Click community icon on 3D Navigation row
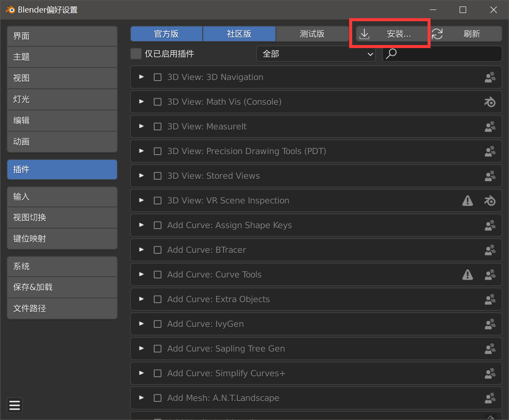Image resolution: width=509 pixels, height=420 pixels. coord(490,77)
